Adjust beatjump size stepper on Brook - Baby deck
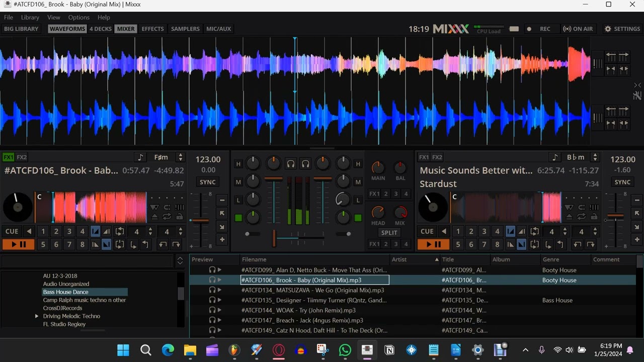644x362 pixels. [180, 231]
